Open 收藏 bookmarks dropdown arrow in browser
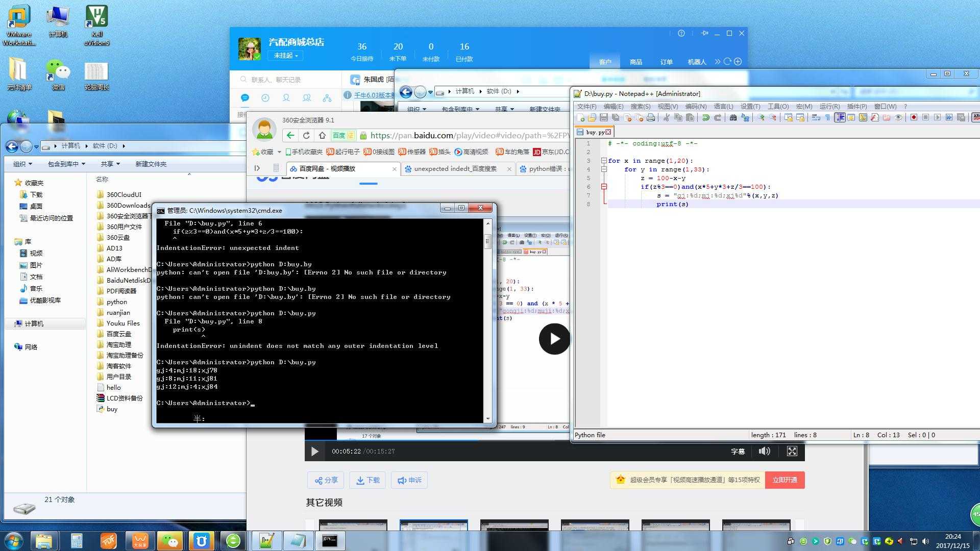Screen dimensions: 980x551 [279, 152]
